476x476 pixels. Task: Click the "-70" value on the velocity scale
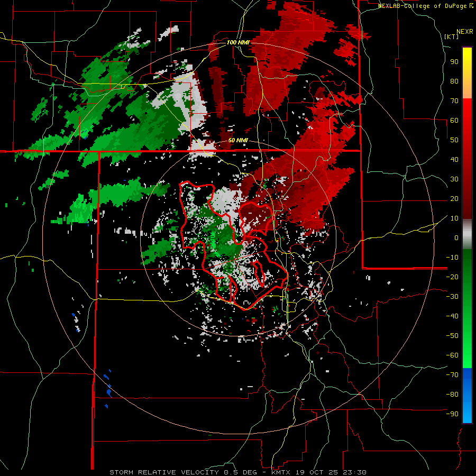pos(452,375)
